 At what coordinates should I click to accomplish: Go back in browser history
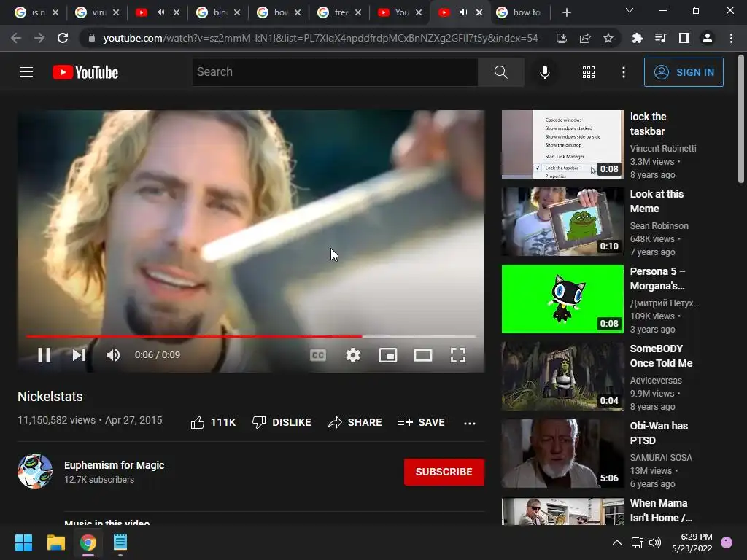point(16,38)
